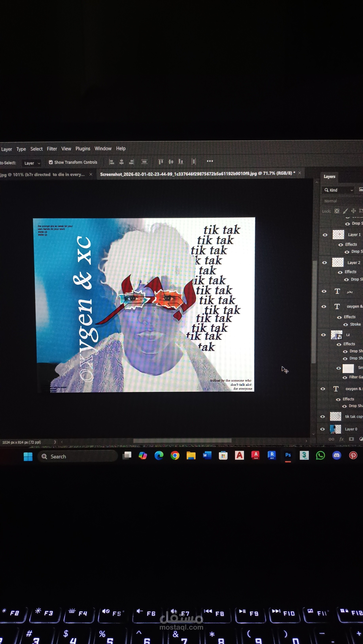
Task: Open the Type menu
Action: point(21,149)
